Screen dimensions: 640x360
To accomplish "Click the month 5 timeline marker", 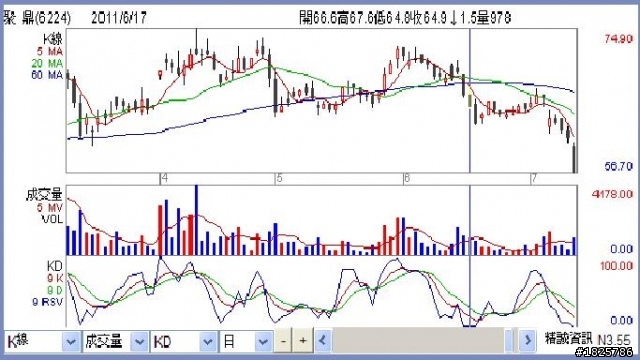I will 279,179.
